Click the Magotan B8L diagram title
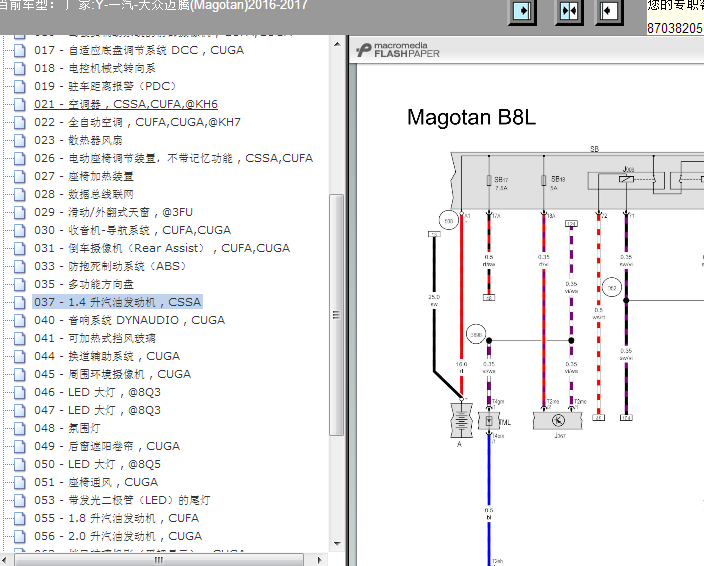This screenshot has height=566, width=704. point(471,117)
